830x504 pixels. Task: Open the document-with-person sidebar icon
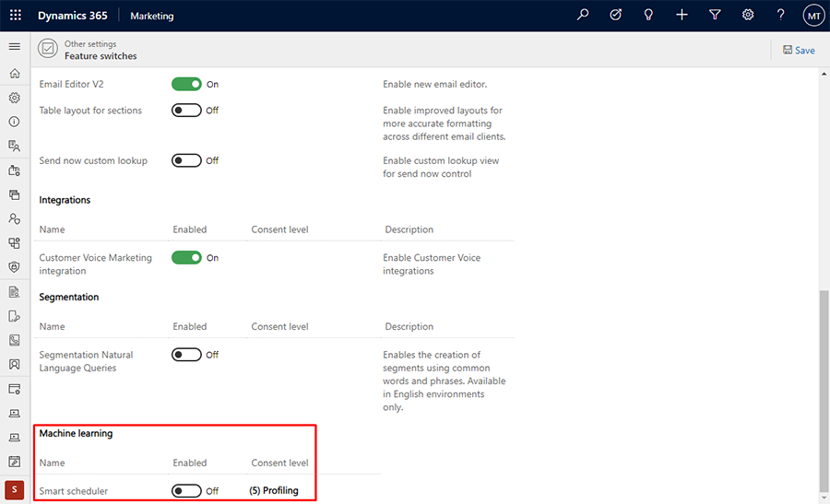[x=14, y=146]
